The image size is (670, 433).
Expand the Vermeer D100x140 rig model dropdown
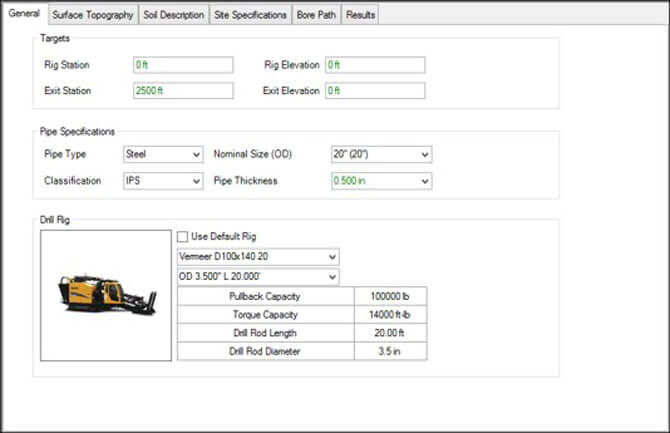(x=257, y=257)
